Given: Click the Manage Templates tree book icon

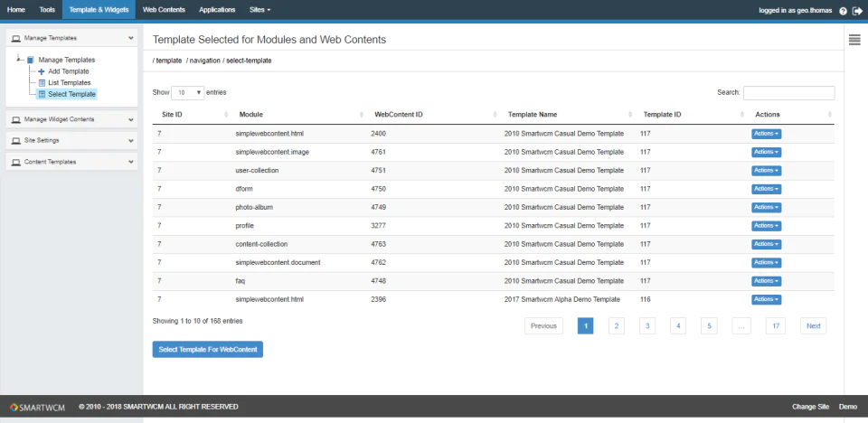Looking at the screenshot, I should [x=30, y=60].
